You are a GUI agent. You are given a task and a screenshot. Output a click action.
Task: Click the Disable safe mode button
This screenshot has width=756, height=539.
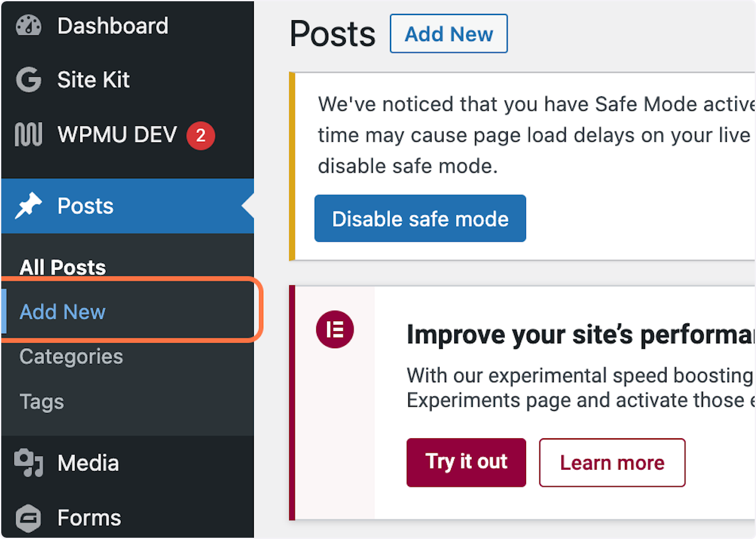click(x=420, y=218)
